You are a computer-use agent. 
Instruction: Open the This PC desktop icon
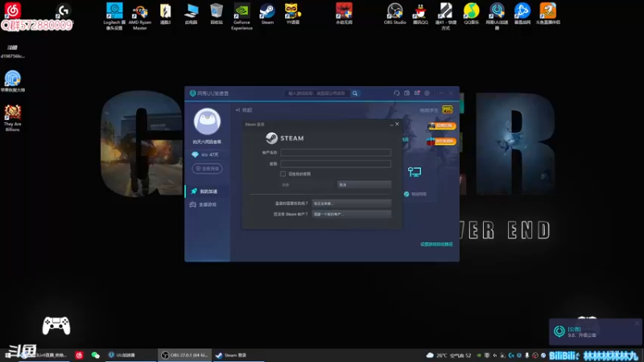tap(191, 14)
